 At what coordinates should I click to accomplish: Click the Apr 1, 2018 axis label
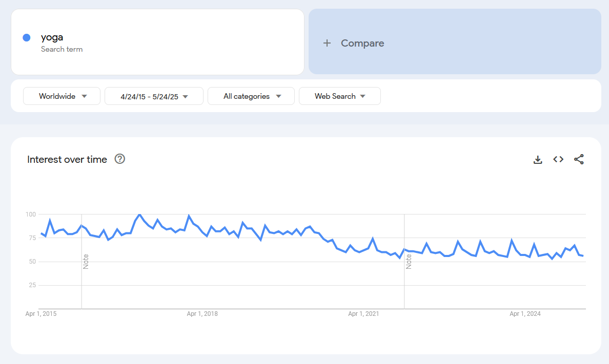pos(202,314)
